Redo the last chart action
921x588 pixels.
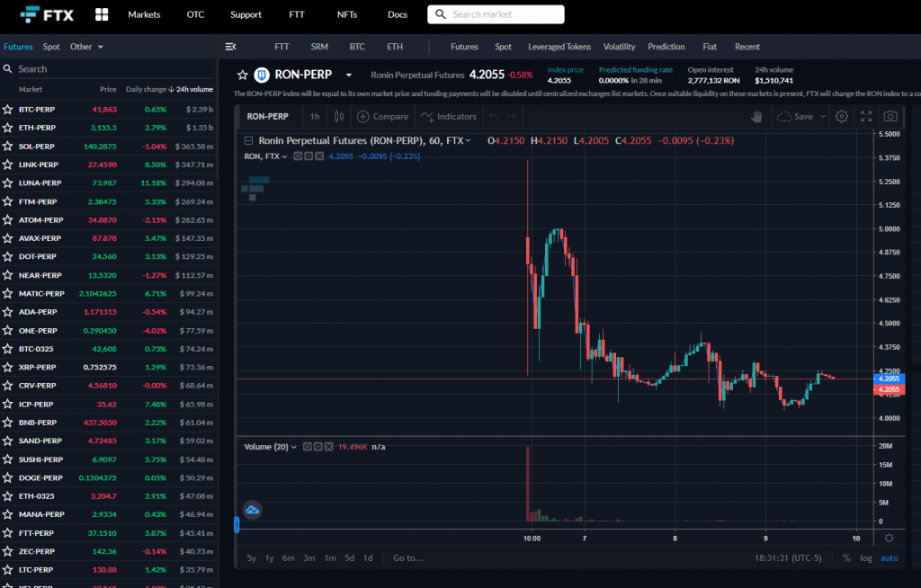point(512,116)
